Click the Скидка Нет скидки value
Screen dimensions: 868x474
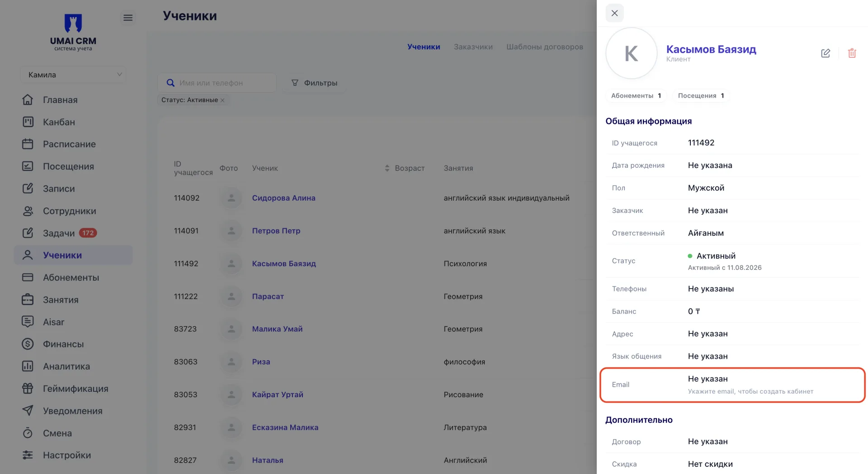click(710, 465)
